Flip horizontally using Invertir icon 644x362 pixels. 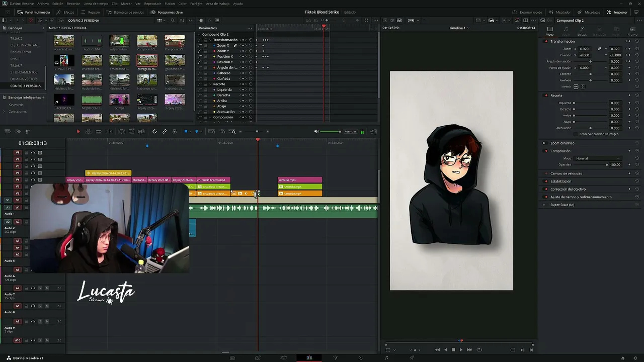(x=576, y=86)
